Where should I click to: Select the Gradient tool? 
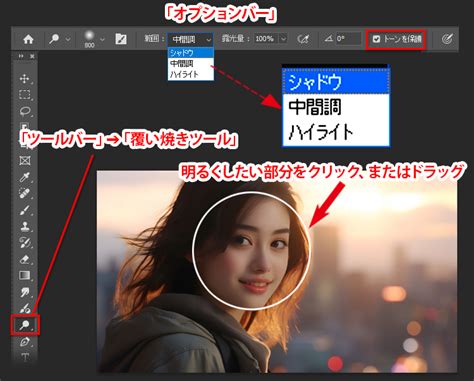[x=25, y=275]
